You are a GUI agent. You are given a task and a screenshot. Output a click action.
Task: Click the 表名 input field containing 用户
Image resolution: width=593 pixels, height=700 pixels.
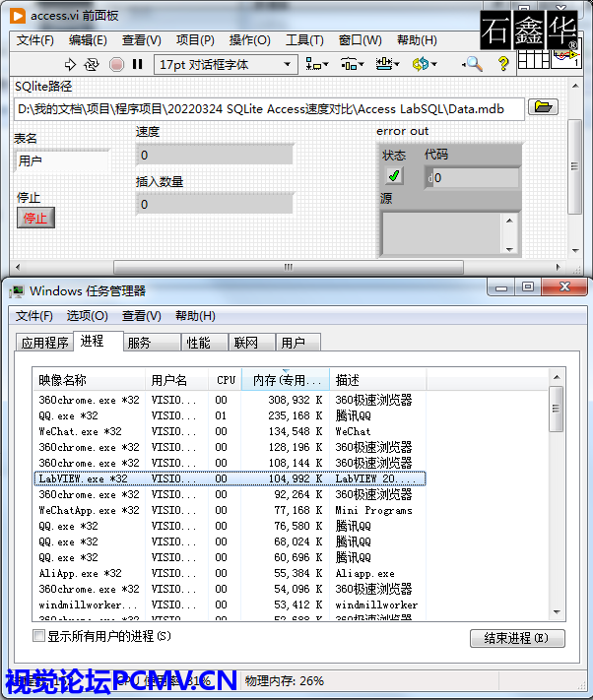pos(62,160)
